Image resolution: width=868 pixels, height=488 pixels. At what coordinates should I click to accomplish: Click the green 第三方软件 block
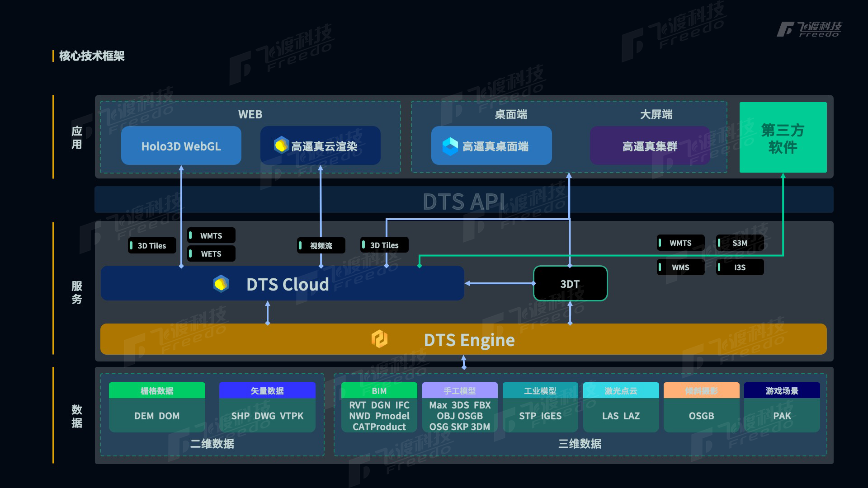pyautogui.click(x=783, y=137)
